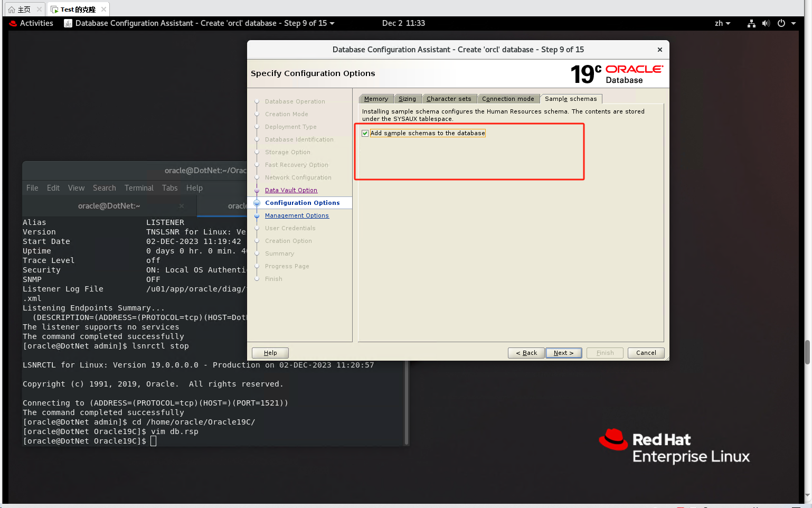Click the Next button in the wizard

563,353
